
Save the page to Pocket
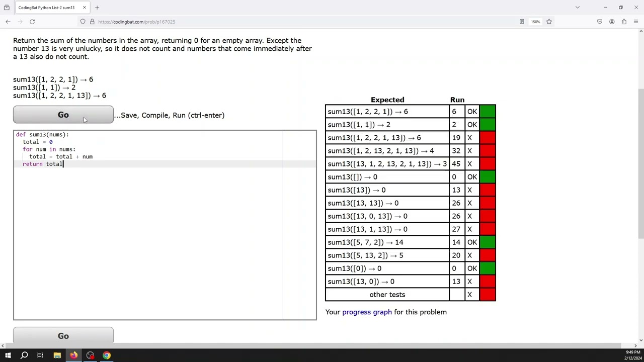600,22
